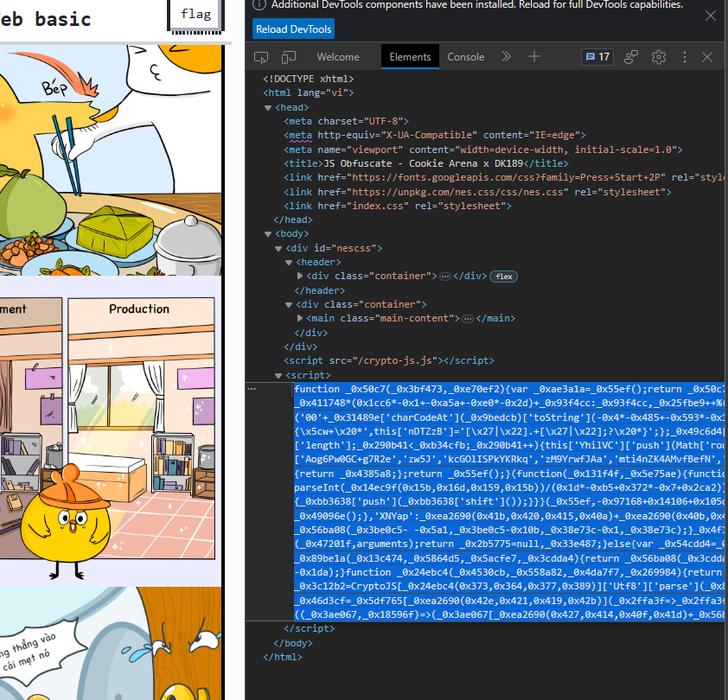
Task: Open the DevTools three-dot options menu
Action: click(685, 57)
